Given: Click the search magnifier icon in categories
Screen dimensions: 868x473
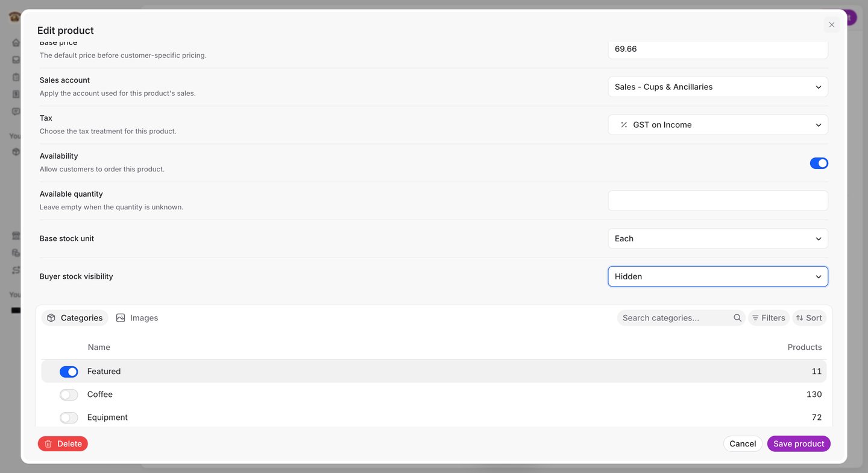Looking at the screenshot, I should [737, 318].
